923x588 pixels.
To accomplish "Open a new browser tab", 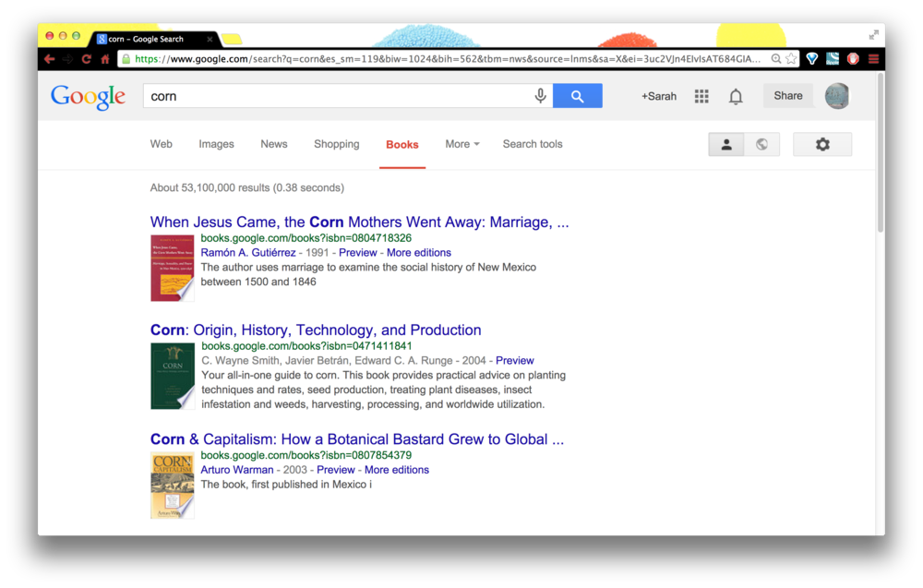I will click(232, 40).
